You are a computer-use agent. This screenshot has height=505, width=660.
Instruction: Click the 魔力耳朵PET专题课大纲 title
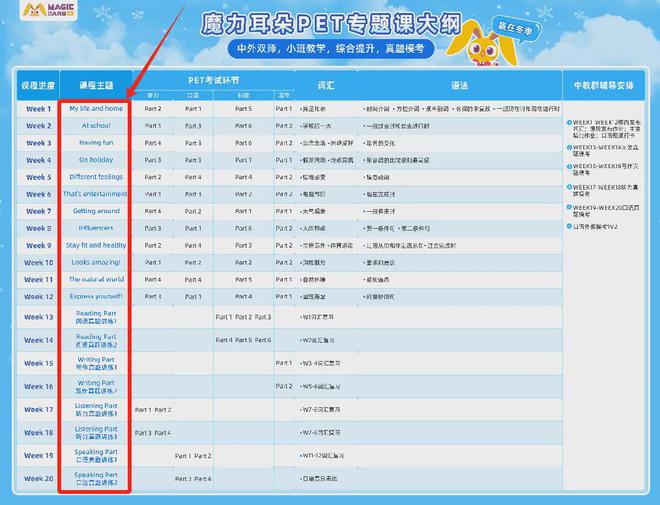[x=331, y=24]
